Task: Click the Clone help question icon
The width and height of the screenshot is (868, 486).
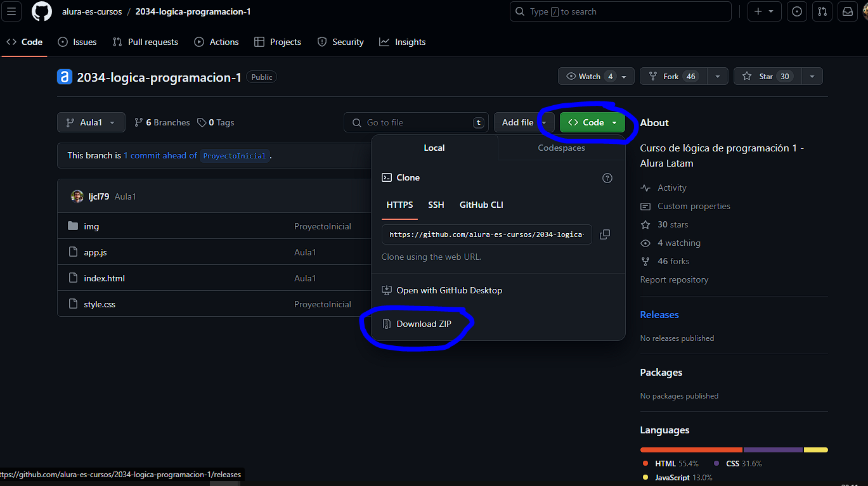Action: click(607, 178)
